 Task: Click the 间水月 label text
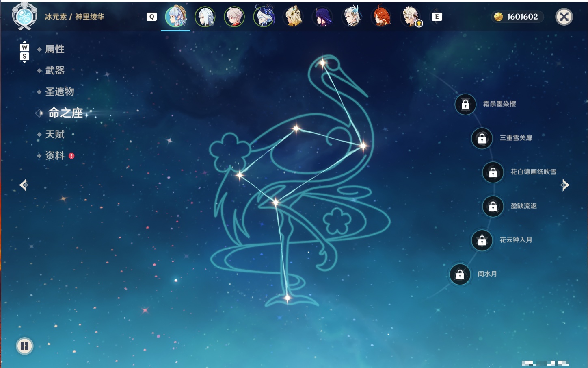[487, 274]
